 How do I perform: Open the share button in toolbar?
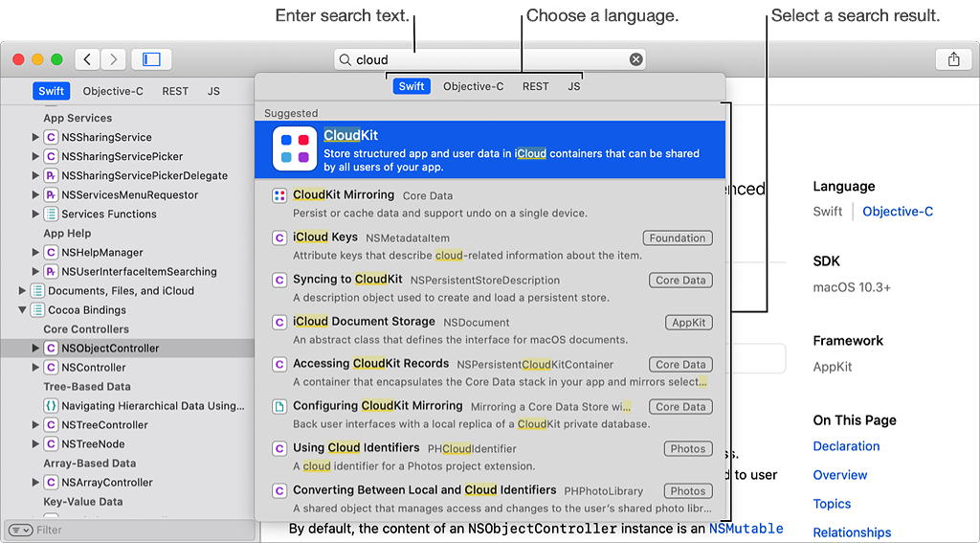953,59
